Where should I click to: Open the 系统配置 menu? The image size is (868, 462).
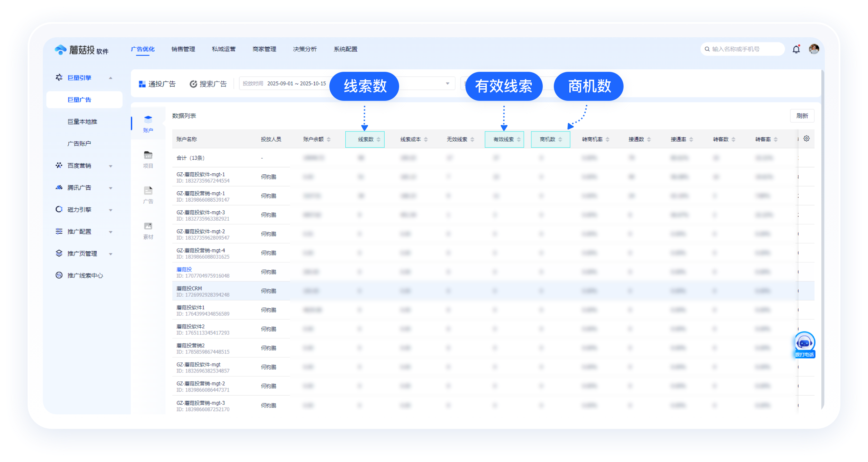(x=345, y=49)
